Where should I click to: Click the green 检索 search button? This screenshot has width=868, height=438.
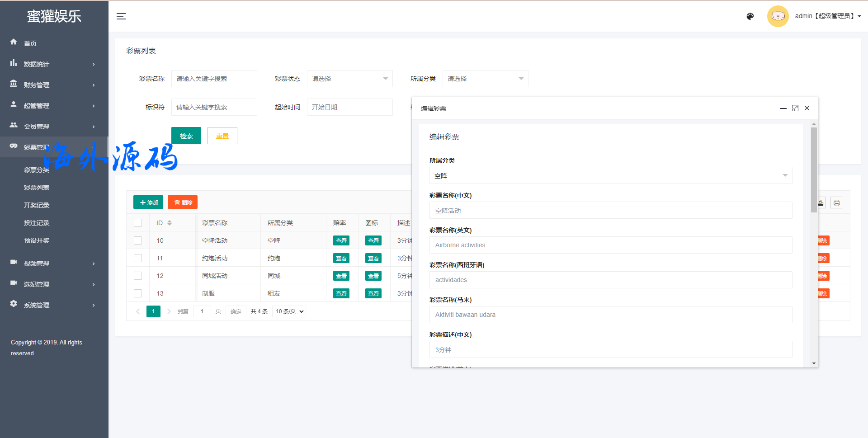click(186, 136)
